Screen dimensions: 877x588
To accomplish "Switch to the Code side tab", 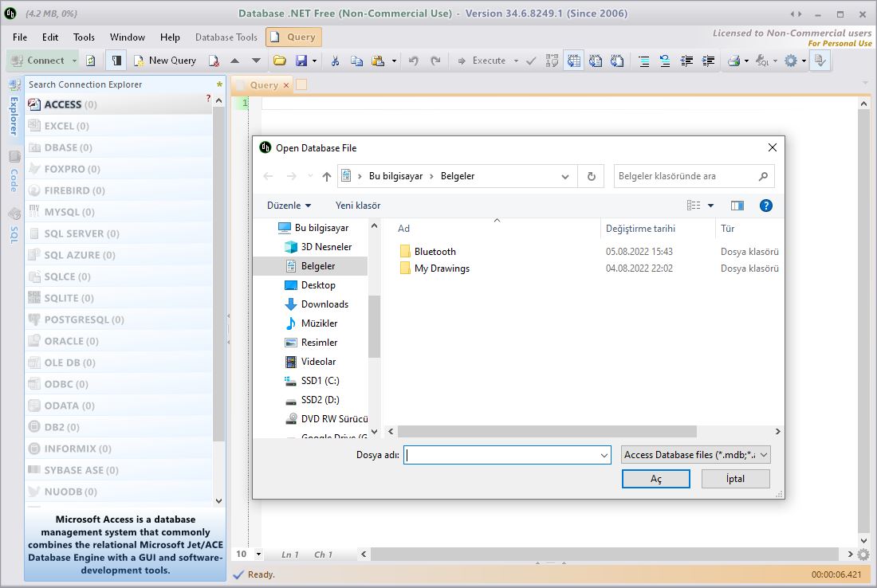I will (x=14, y=173).
